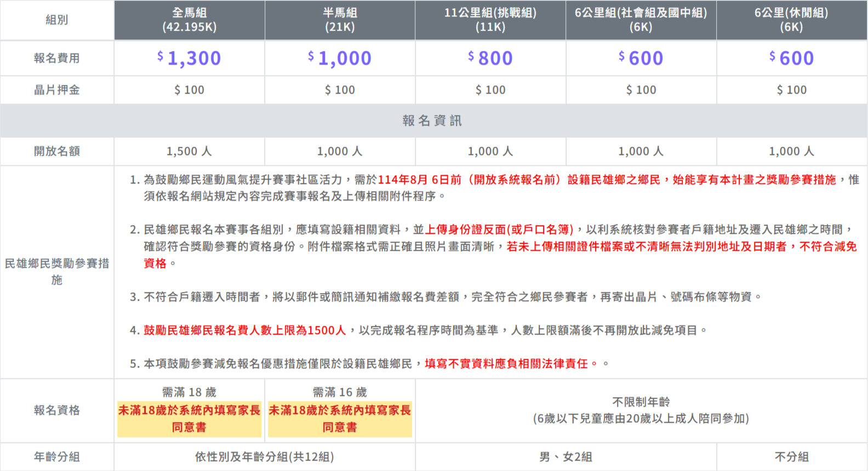
Task: Click the 報名資訊 section header bar
Action: (x=433, y=120)
